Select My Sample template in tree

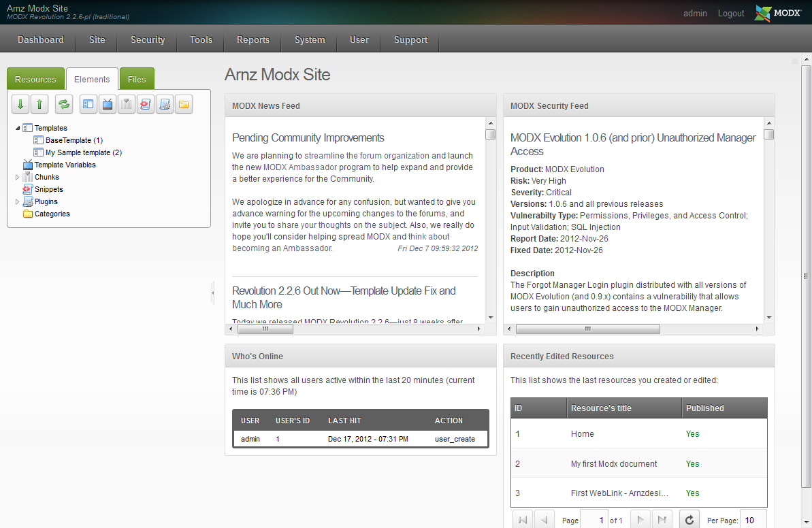tap(83, 152)
